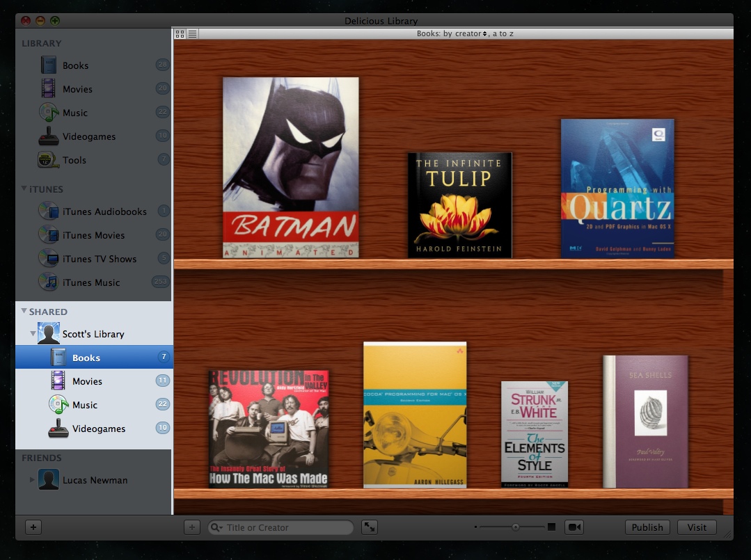Screen dimensions: 751x560
Task: Select the iTunes Audiobooks icon
Action: point(49,211)
